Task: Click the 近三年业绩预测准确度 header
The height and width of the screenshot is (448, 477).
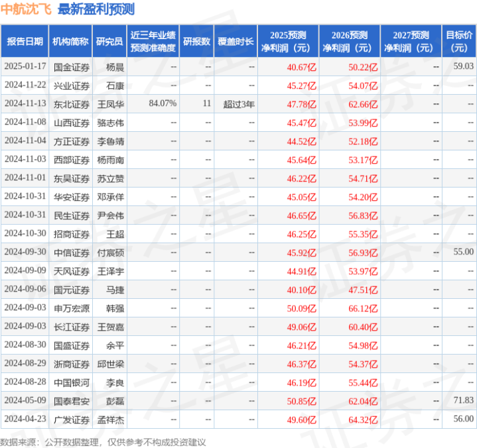Action: pos(153,41)
